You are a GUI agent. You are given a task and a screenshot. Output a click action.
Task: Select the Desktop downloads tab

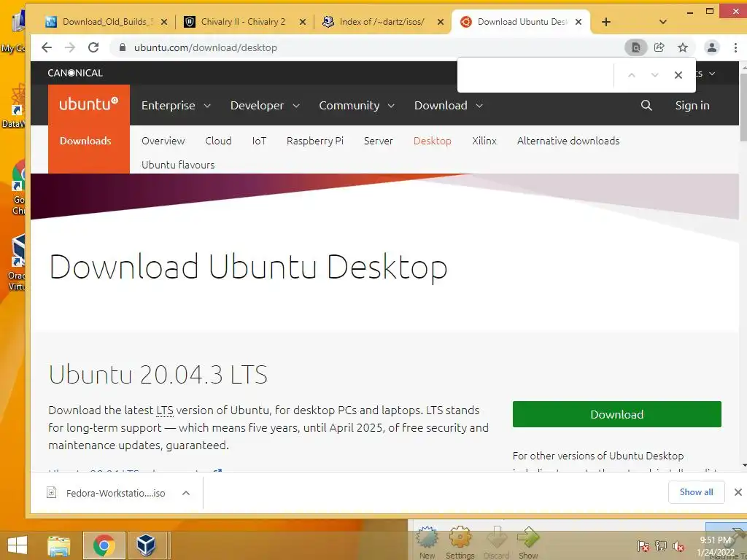[432, 141]
